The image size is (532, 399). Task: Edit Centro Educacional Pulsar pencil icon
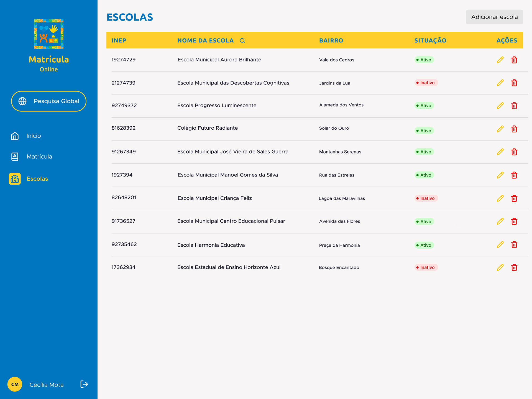click(x=500, y=221)
